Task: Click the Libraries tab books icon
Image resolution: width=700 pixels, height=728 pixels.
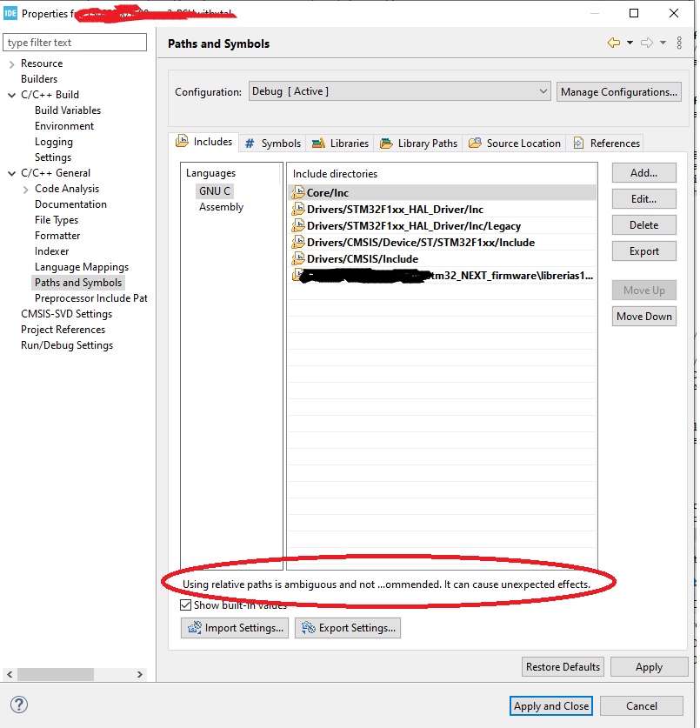Action: pos(318,143)
